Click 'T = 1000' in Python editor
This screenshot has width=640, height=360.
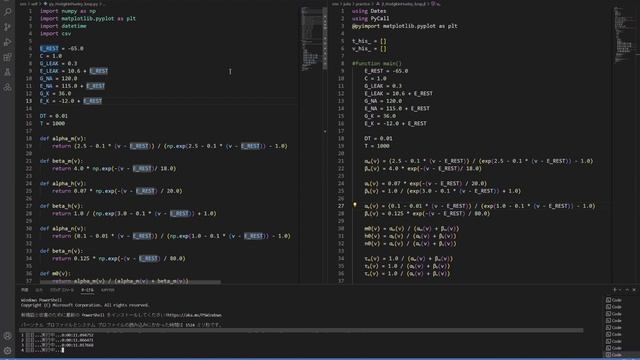(x=52, y=123)
